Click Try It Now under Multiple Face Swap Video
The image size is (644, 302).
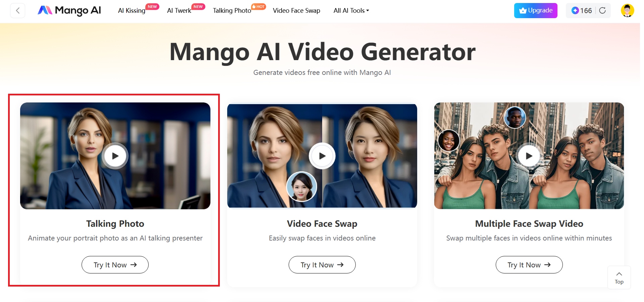(x=529, y=265)
